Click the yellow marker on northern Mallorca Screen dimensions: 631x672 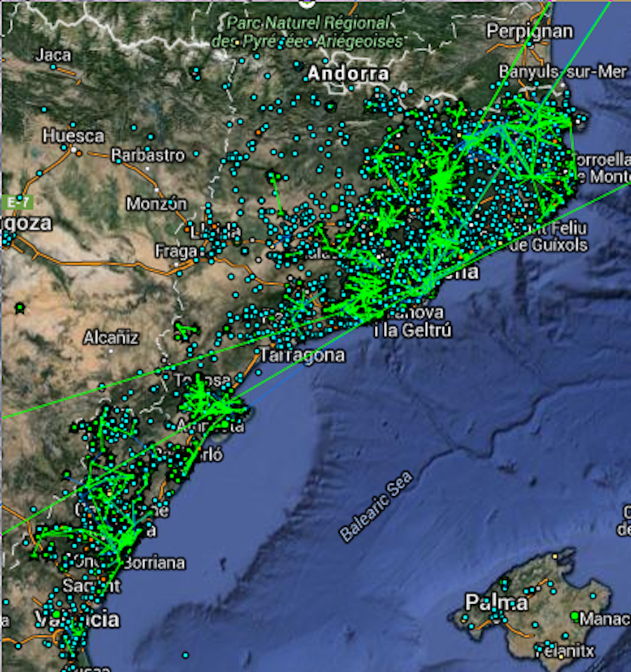pos(555,557)
